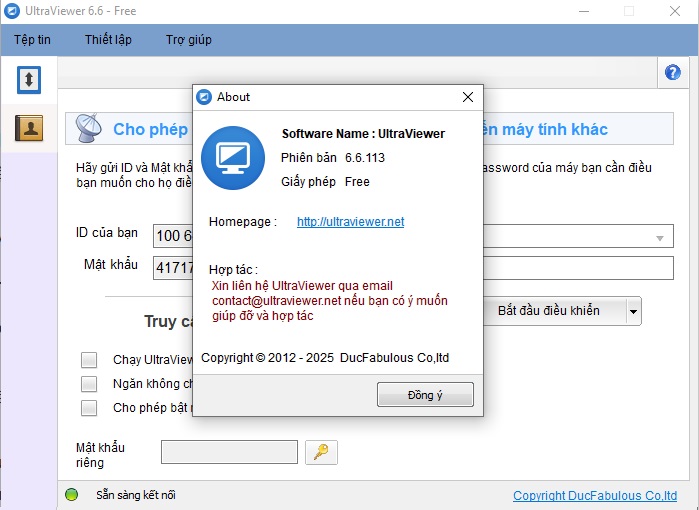Click the 'Bắt đầu điều khiển' button
Screen dimensions: 699x510
coord(555,311)
